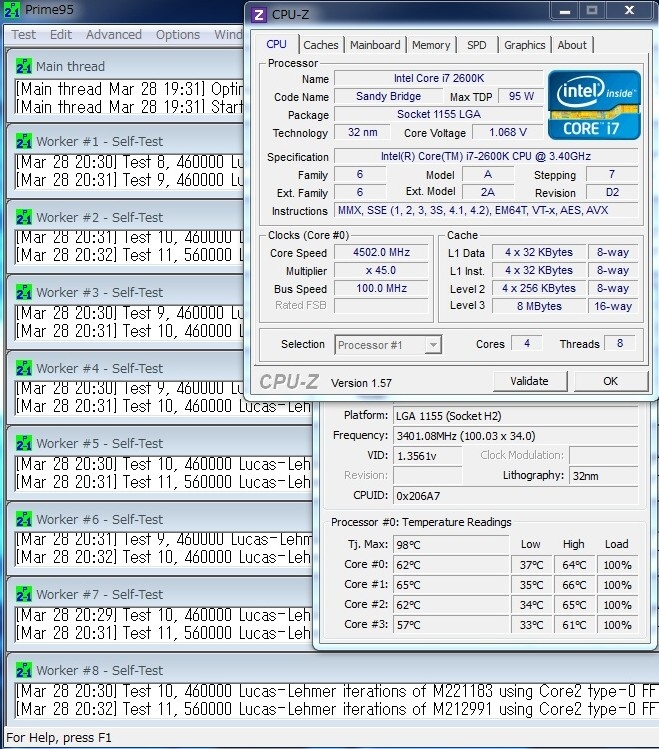Open the Advanced menu in Prime95
The height and width of the screenshot is (749, 659).
click(x=114, y=35)
